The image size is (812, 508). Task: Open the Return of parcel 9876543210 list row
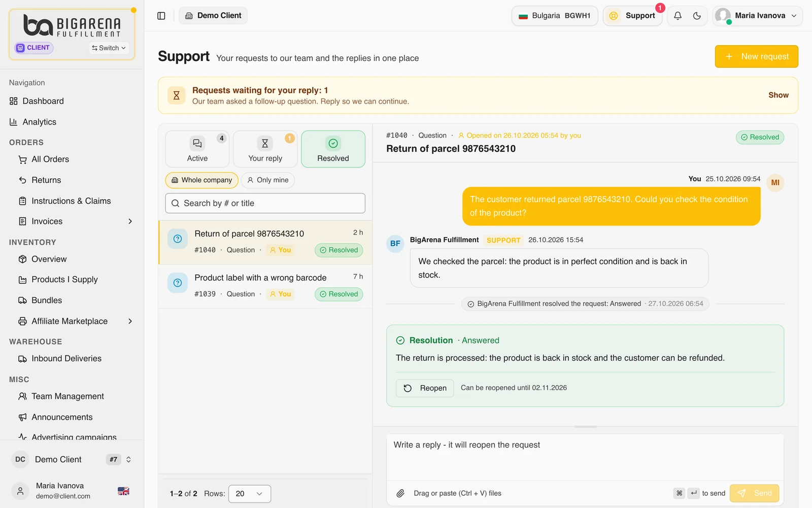click(265, 242)
